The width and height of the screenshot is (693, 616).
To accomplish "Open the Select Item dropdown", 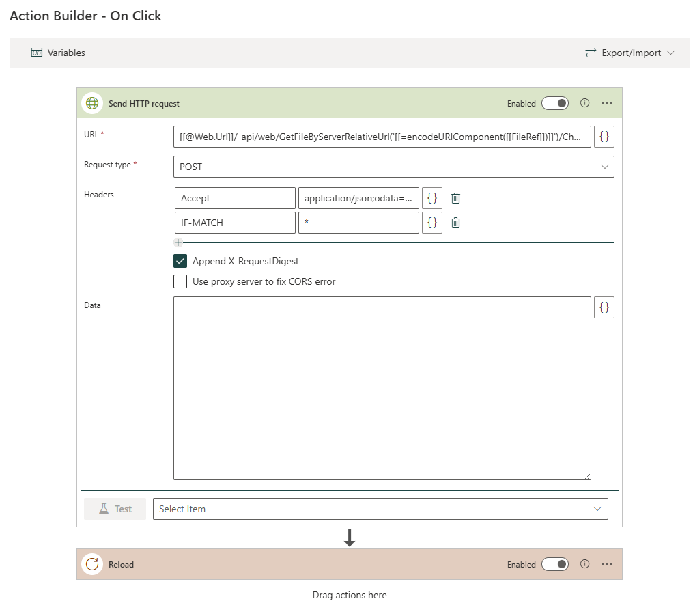I will (x=380, y=509).
